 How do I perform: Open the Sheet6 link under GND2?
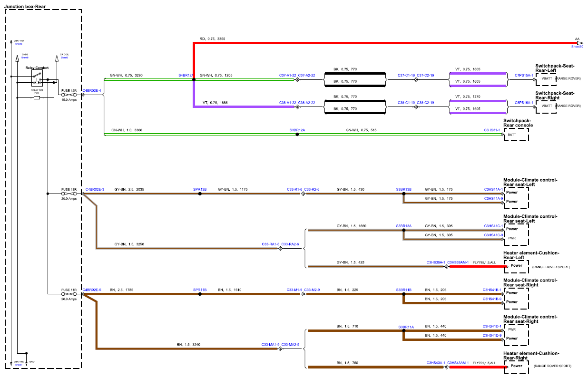[x=25, y=58]
